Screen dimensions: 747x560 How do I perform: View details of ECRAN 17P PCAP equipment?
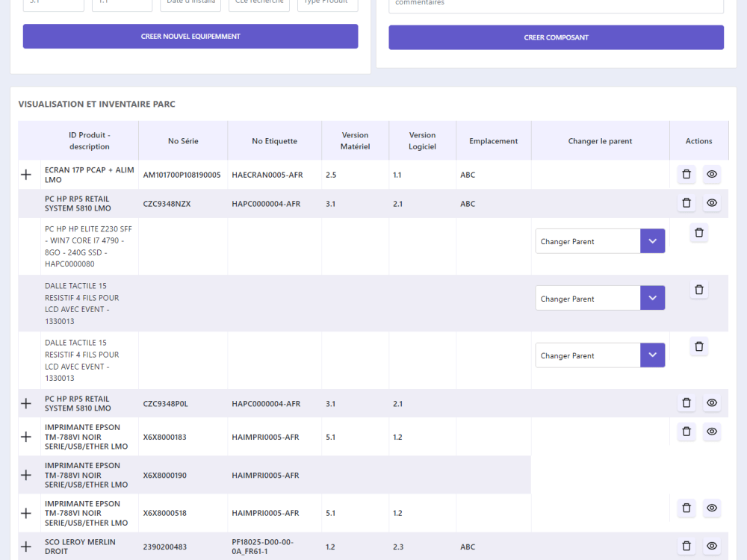click(711, 174)
